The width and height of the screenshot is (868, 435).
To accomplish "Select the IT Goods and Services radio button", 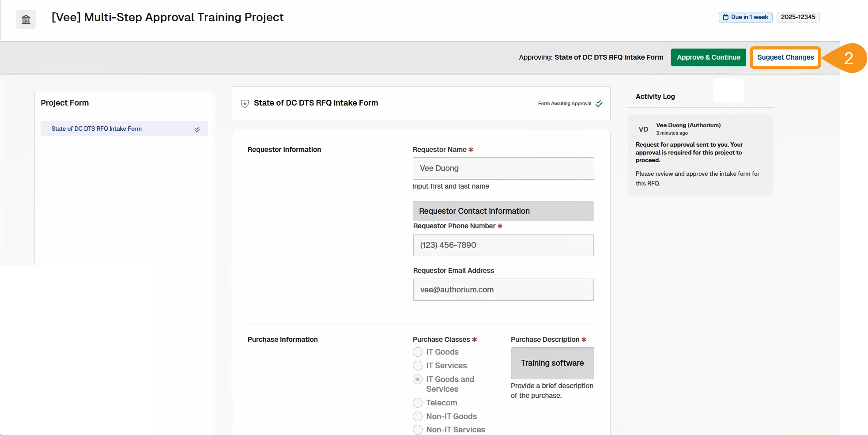I will (418, 379).
